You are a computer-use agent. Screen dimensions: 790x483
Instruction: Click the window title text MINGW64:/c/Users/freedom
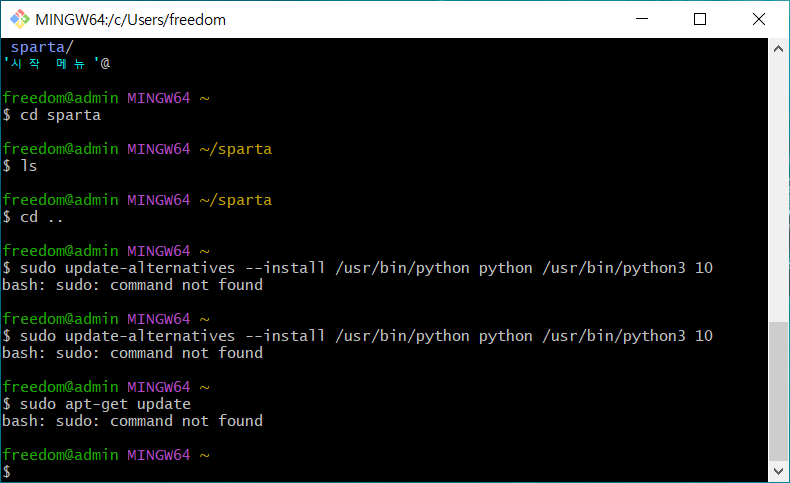pyautogui.click(x=130, y=20)
